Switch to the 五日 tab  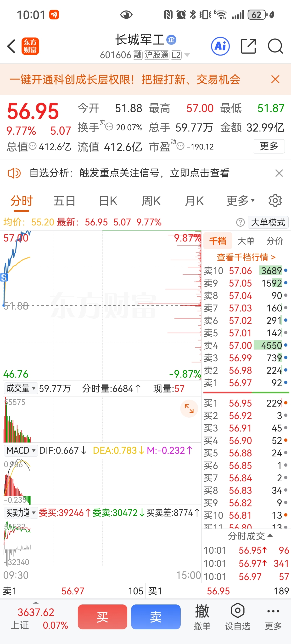[x=64, y=201]
